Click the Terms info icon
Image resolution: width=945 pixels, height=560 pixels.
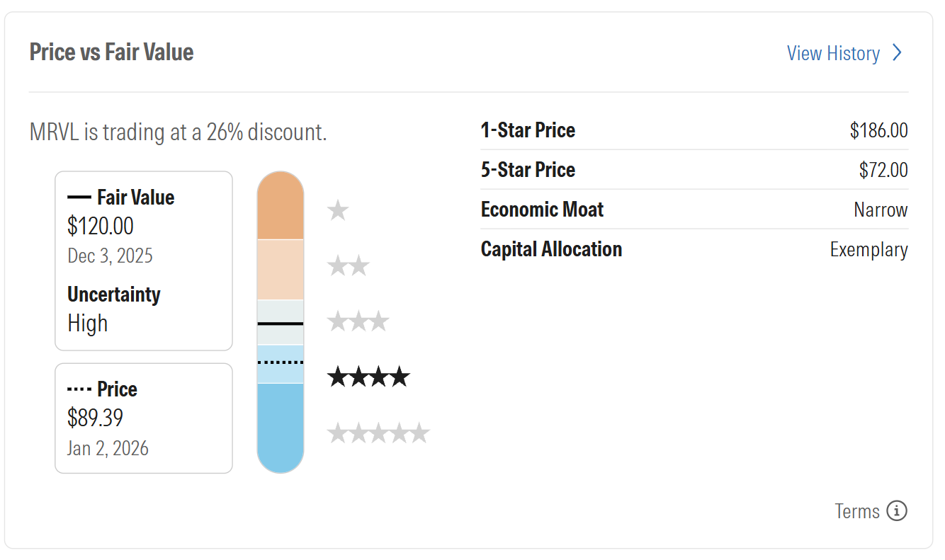(897, 510)
